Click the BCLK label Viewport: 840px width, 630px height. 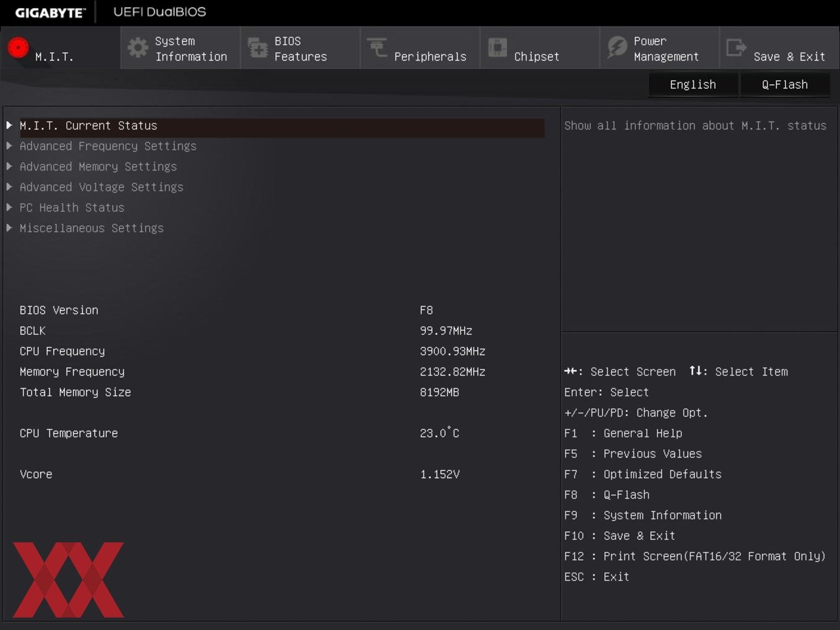(x=33, y=330)
